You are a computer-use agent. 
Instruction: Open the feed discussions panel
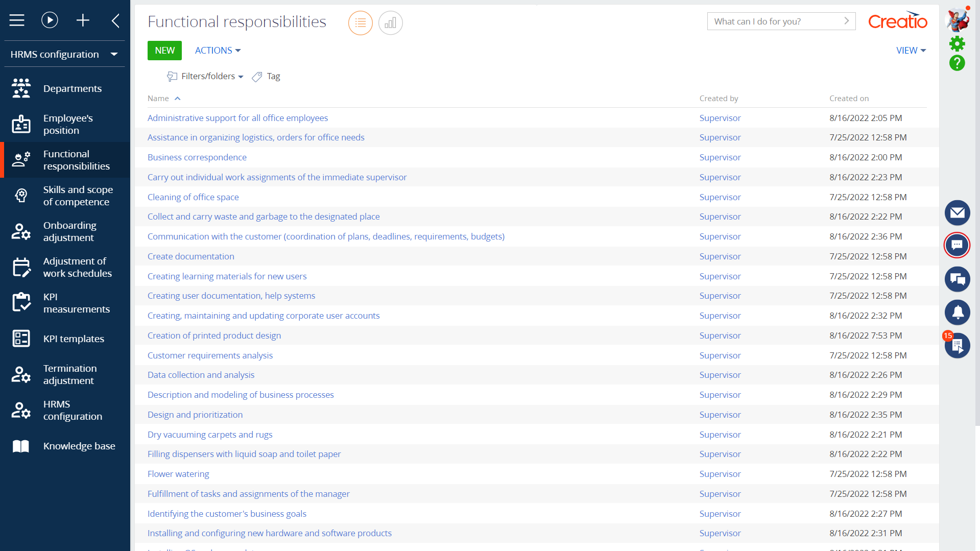tap(957, 279)
